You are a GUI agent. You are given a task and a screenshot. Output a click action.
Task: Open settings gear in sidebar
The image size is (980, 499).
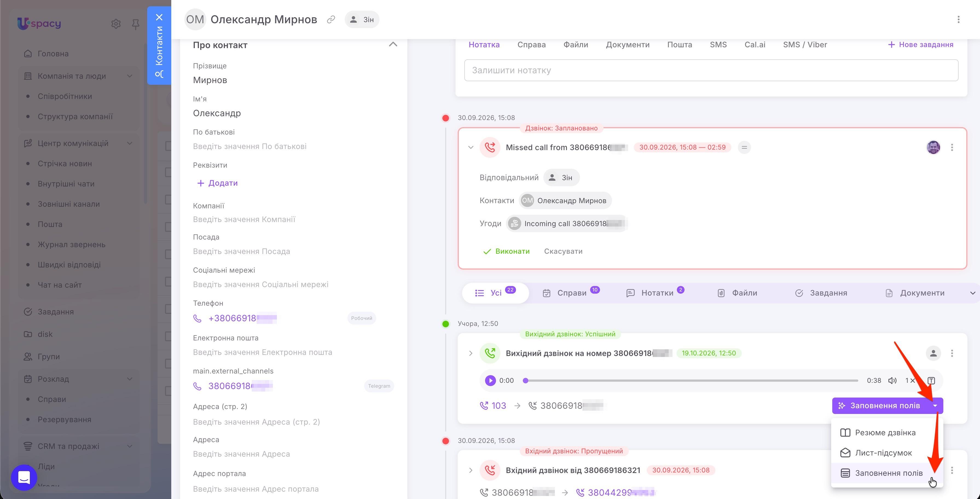pyautogui.click(x=116, y=24)
